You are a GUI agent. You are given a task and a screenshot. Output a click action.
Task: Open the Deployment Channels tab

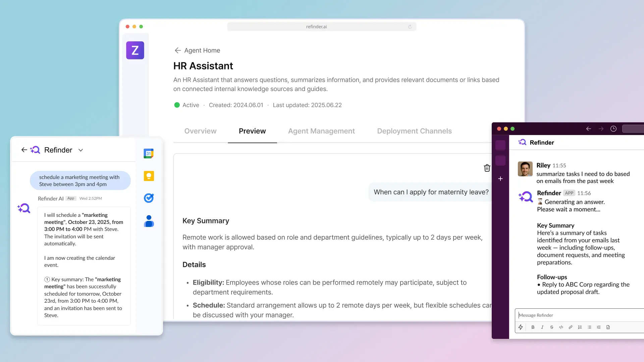(414, 131)
